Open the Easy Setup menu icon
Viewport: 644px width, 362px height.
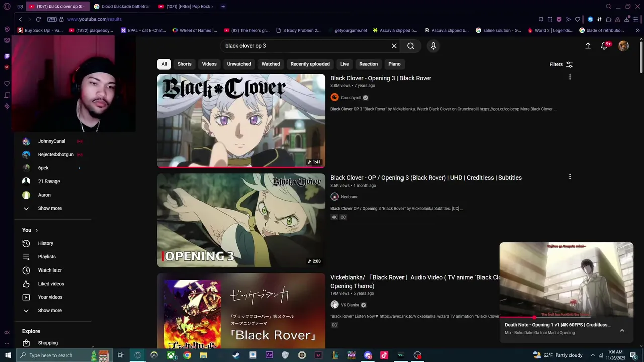click(636, 19)
